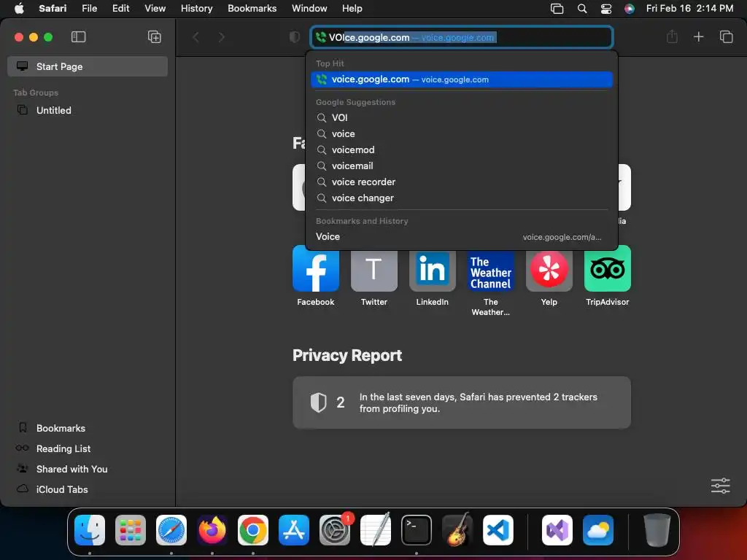
Task: Open the Apple menu
Action: pyautogui.click(x=19, y=9)
